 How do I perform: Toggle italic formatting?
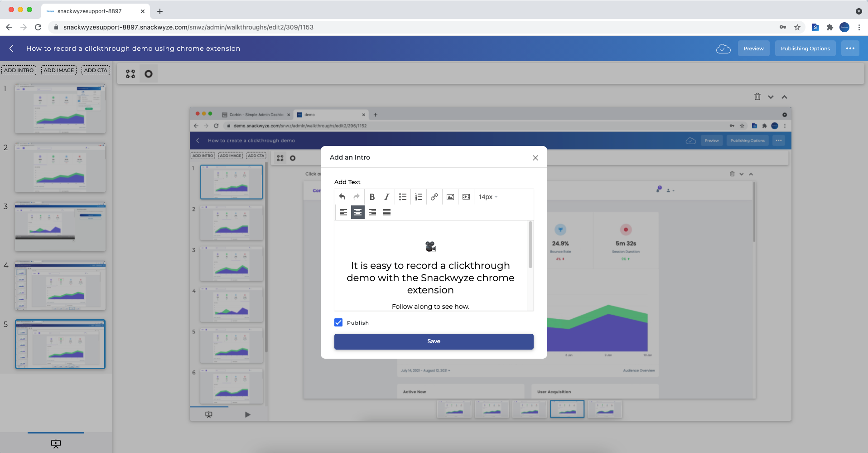click(386, 197)
